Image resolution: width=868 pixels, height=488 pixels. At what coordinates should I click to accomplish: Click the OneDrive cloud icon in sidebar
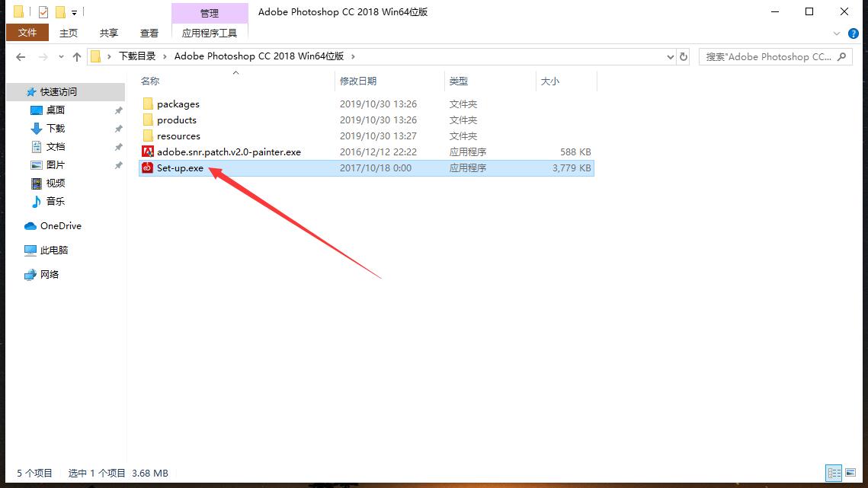point(30,225)
